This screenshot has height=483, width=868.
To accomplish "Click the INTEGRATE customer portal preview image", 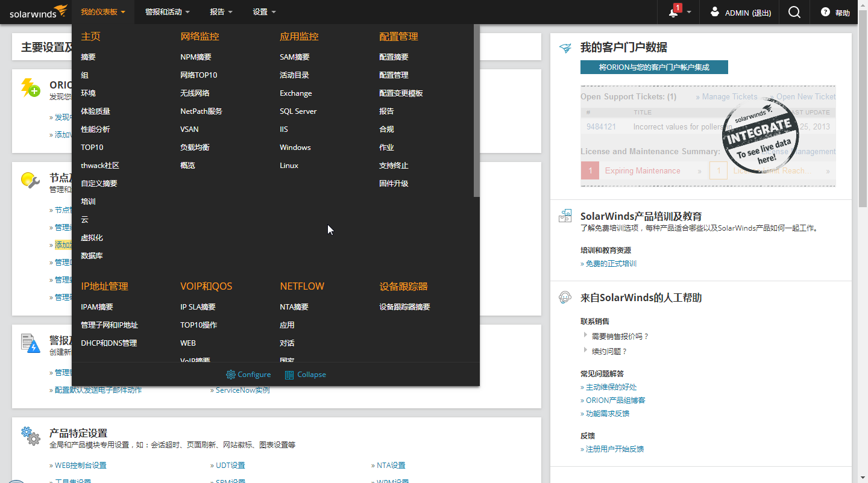I will coord(708,136).
